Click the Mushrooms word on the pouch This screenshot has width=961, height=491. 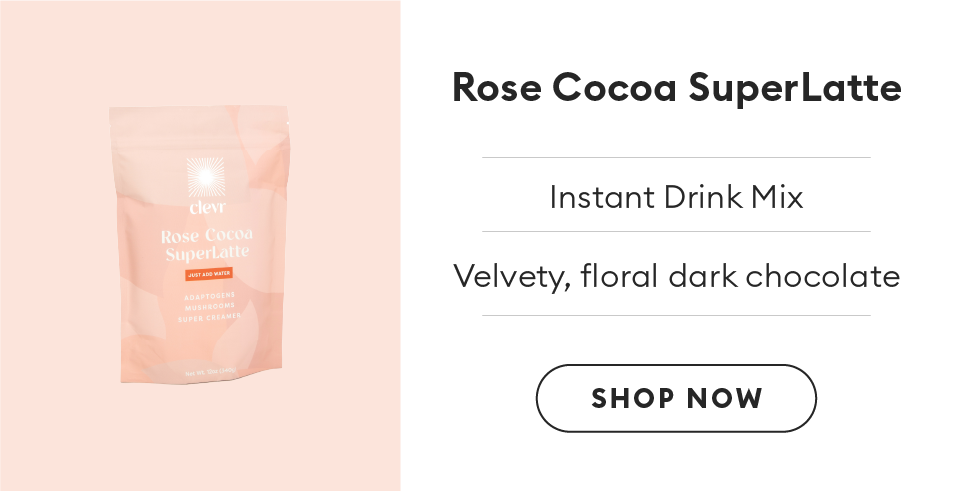point(207,308)
